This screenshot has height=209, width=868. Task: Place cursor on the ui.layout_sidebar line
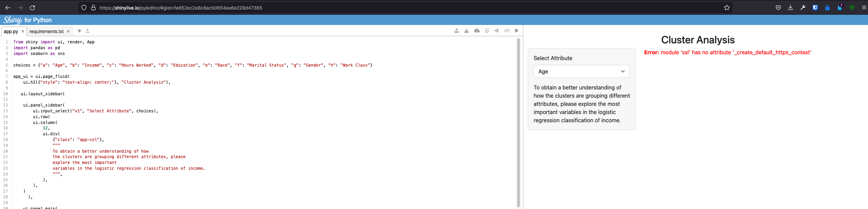click(43, 94)
